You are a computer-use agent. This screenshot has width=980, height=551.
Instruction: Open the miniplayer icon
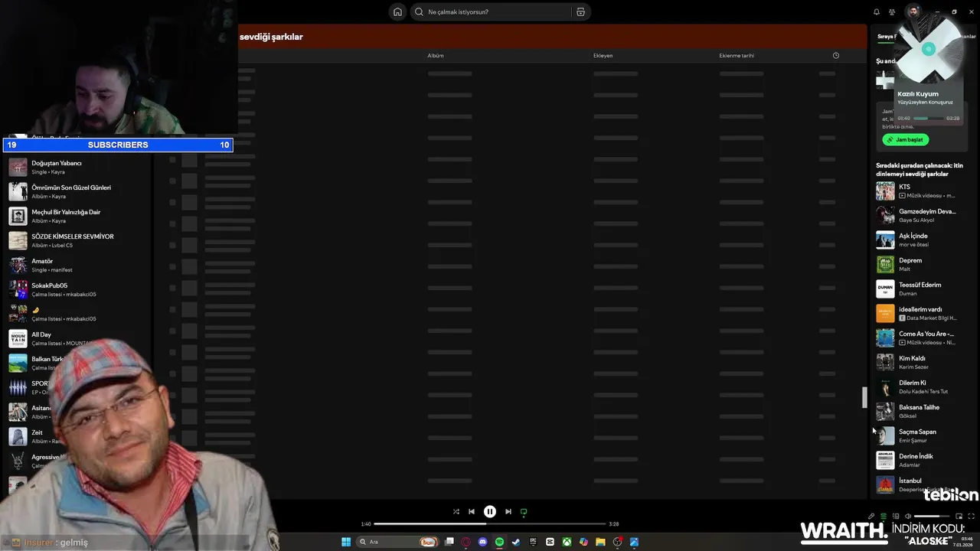(x=959, y=516)
